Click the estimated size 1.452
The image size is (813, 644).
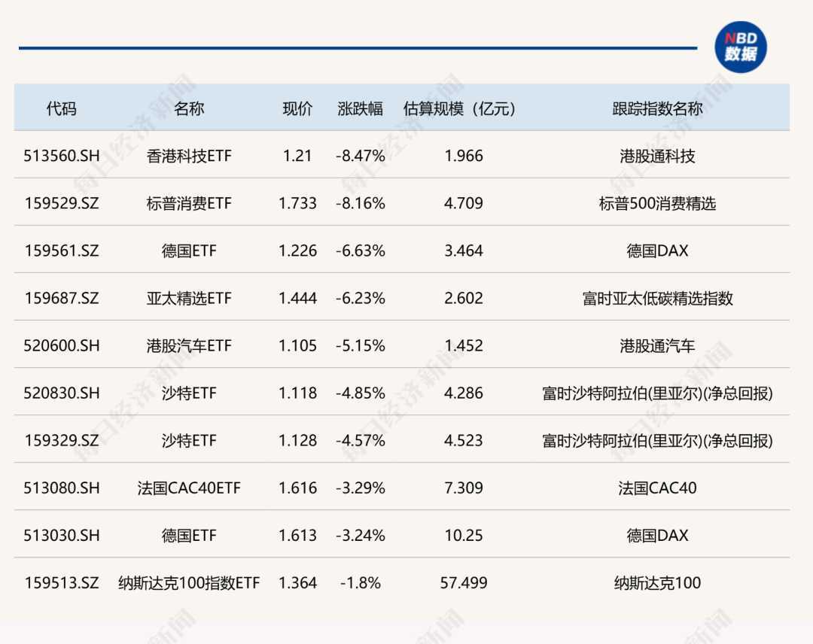(x=464, y=345)
